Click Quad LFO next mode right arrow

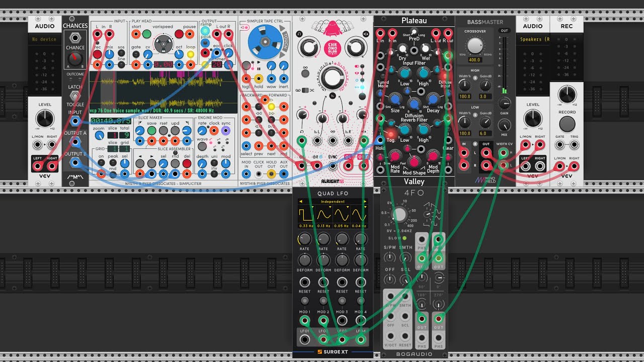click(365, 202)
